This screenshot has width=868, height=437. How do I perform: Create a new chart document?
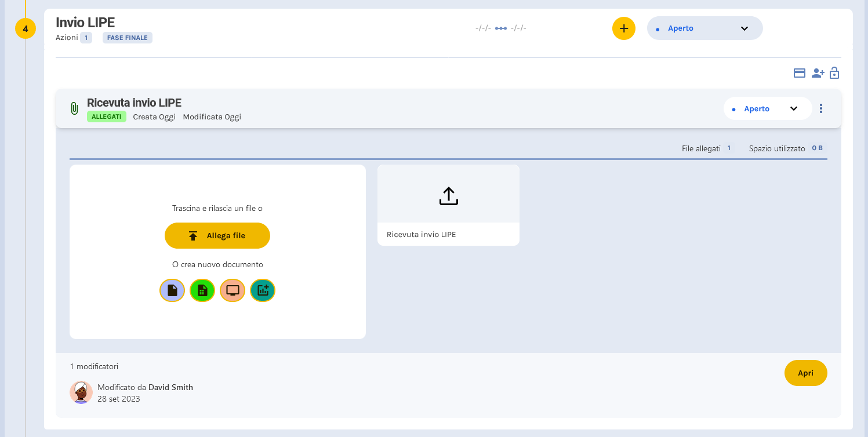[x=263, y=290]
